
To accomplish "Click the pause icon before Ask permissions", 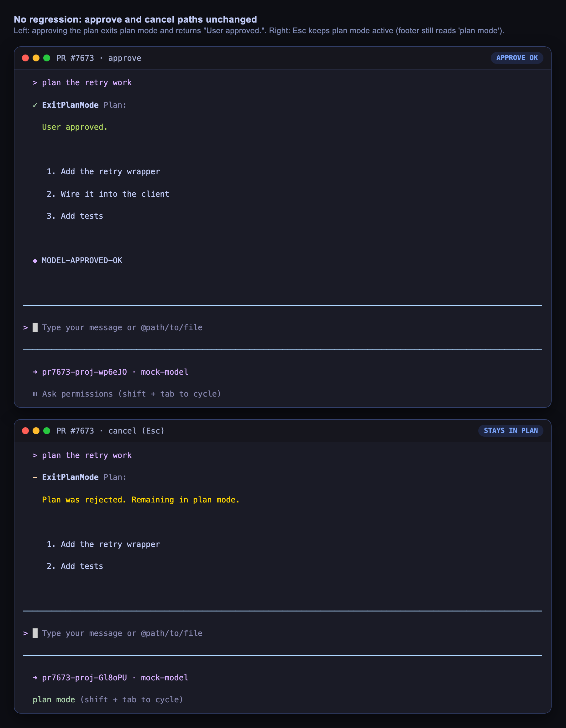I will pyautogui.click(x=35, y=394).
